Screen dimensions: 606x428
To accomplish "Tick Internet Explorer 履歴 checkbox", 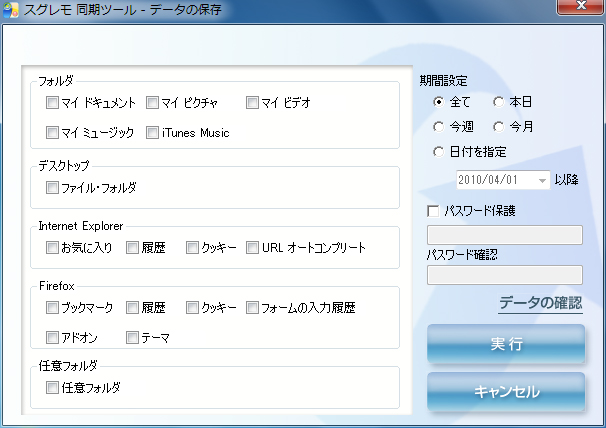I will click(133, 248).
